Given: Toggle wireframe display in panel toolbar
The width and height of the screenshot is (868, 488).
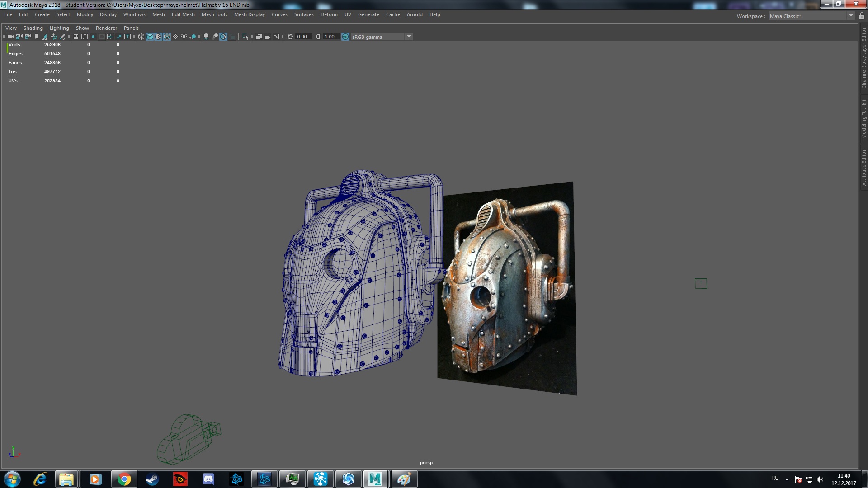Looking at the screenshot, I should coord(141,37).
